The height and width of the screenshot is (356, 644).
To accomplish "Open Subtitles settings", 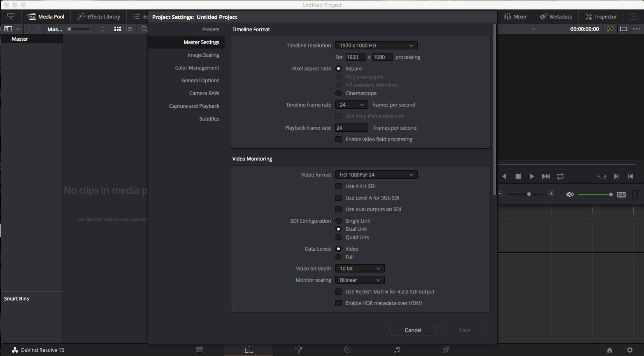I will pyautogui.click(x=209, y=119).
